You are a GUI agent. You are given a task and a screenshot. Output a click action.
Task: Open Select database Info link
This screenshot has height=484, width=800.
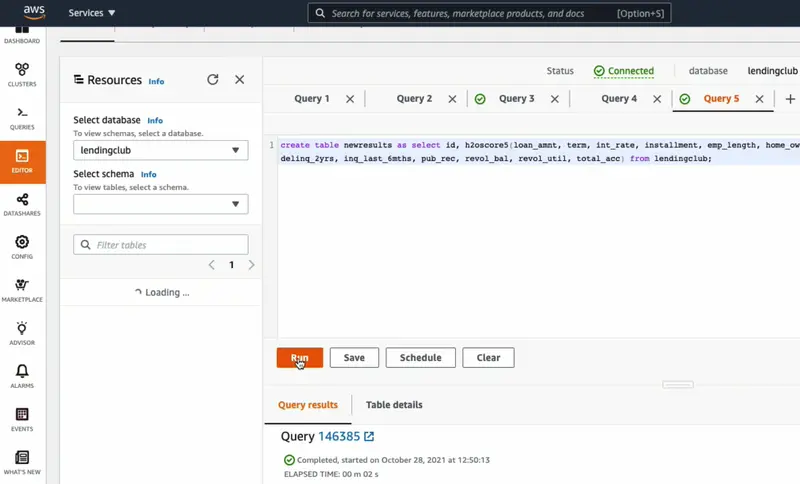point(155,120)
